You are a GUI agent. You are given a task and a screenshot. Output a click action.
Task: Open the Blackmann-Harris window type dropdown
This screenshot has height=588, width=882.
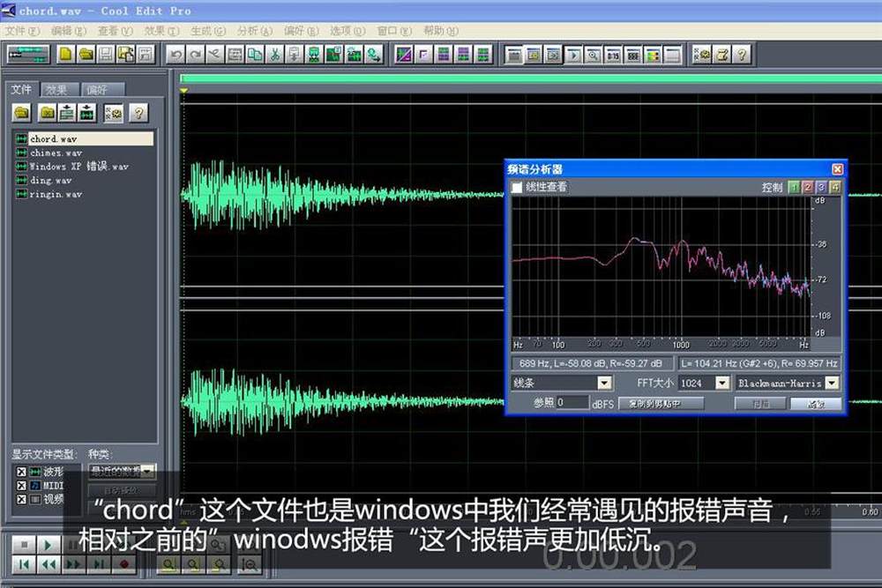click(x=832, y=383)
